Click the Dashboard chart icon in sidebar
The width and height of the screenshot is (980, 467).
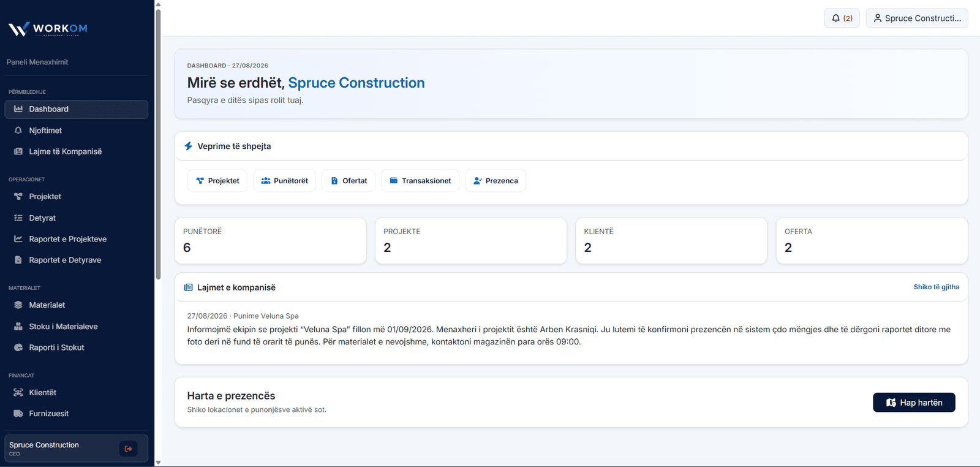[18, 109]
